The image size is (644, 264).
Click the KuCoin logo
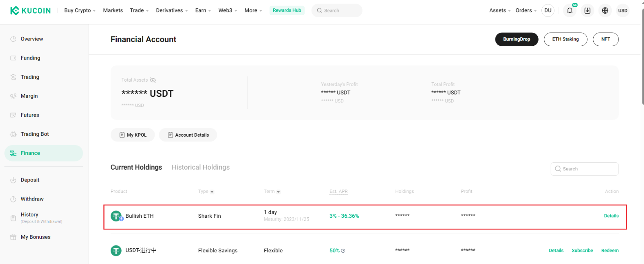pyautogui.click(x=31, y=10)
